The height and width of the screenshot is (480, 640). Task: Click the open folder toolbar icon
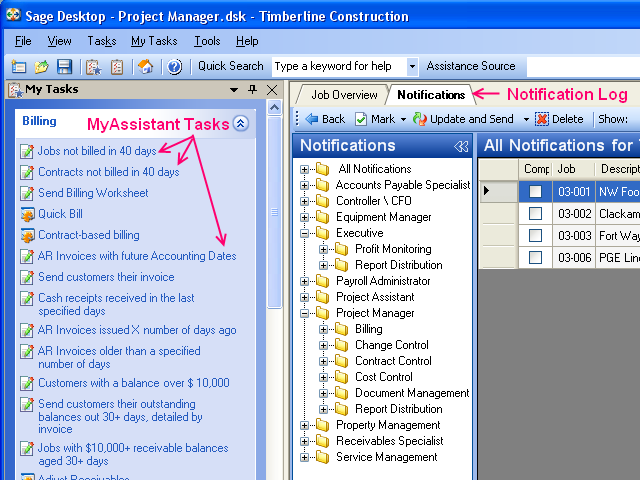(41, 66)
